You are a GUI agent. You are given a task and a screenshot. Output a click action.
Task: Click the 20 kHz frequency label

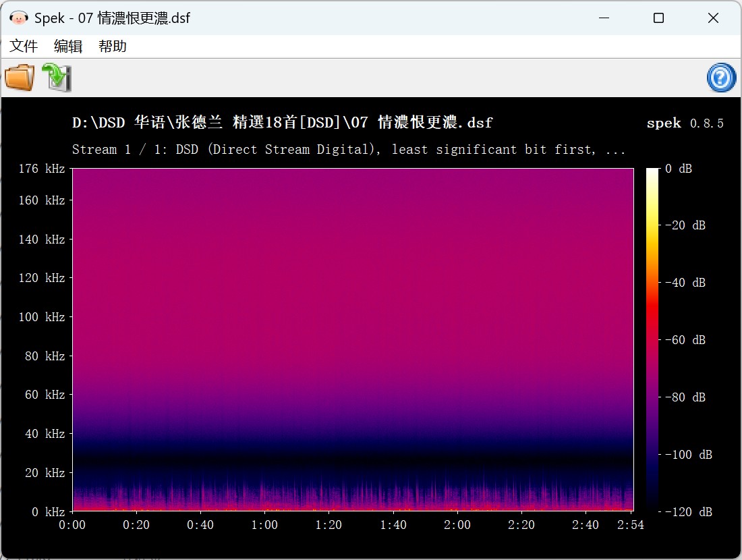click(45, 473)
